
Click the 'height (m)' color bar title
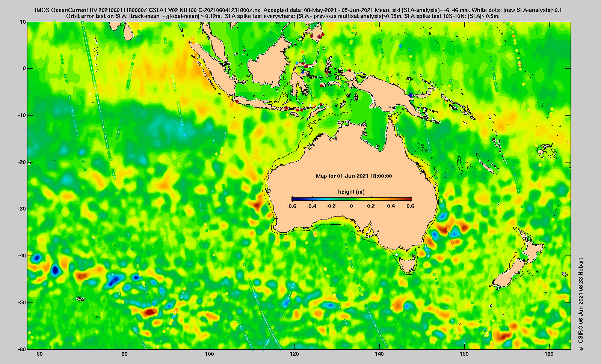point(351,192)
